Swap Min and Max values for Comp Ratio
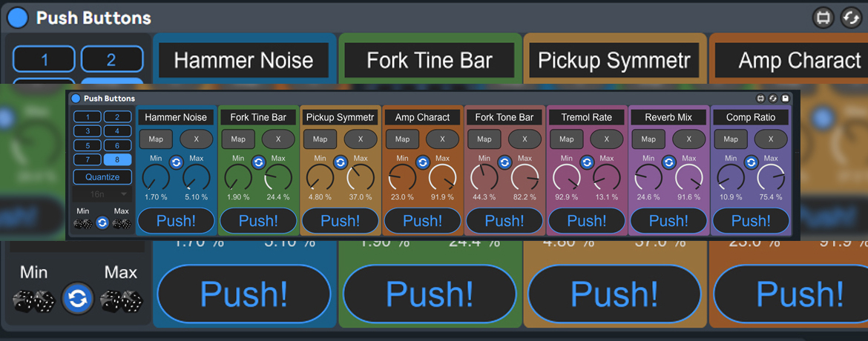 [x=751, y=162]
